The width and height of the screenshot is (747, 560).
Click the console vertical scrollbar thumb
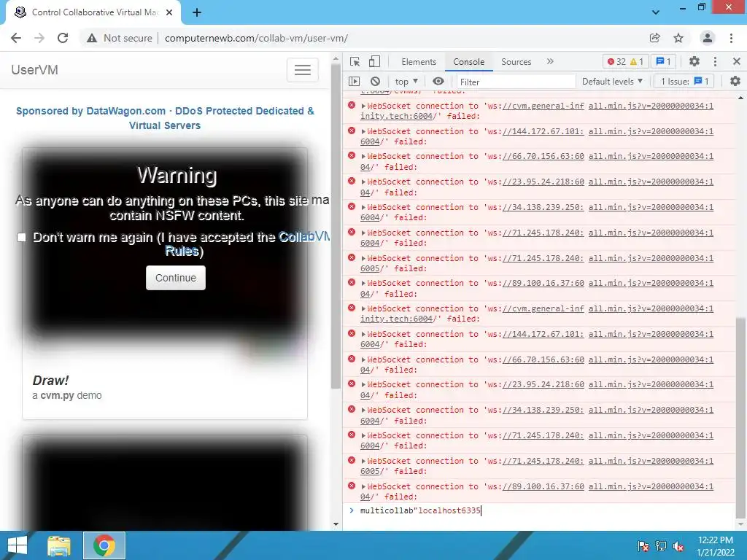740,416
